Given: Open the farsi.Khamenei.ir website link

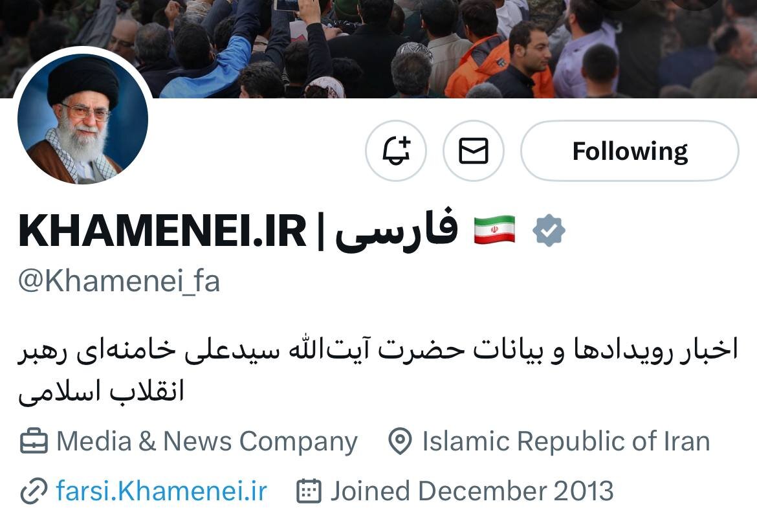Looking at the screenshot, I should (x=161, y=491).
